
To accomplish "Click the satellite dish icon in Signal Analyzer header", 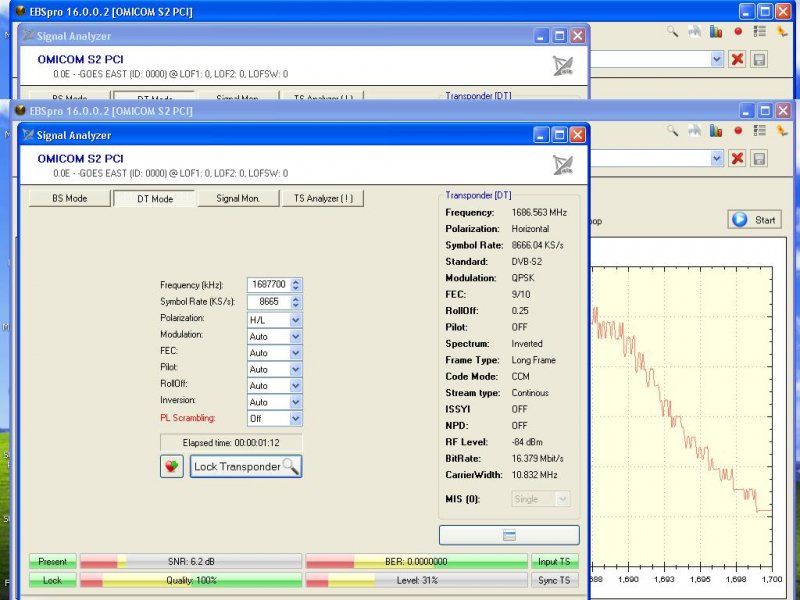I will coord(564,165).
